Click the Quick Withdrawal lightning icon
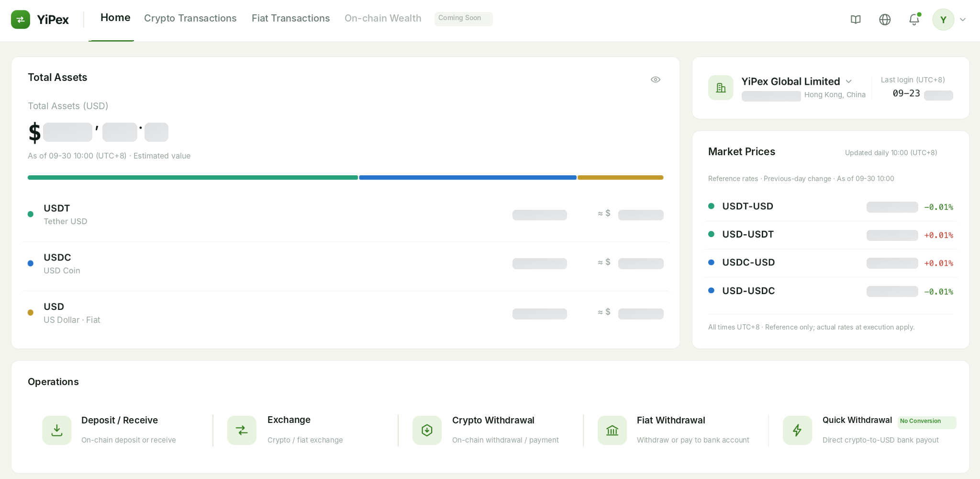This screenshot has height=479, width=980. point(797,430)
